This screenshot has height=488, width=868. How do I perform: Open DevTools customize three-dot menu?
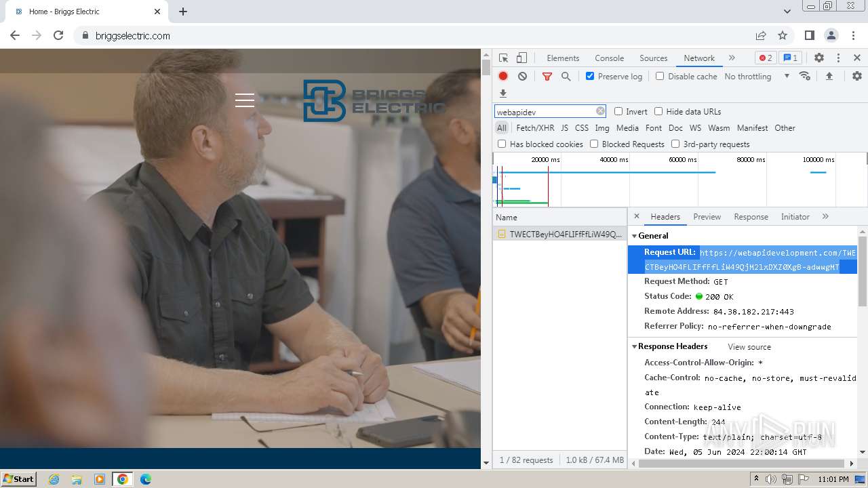tap(838, 58)
